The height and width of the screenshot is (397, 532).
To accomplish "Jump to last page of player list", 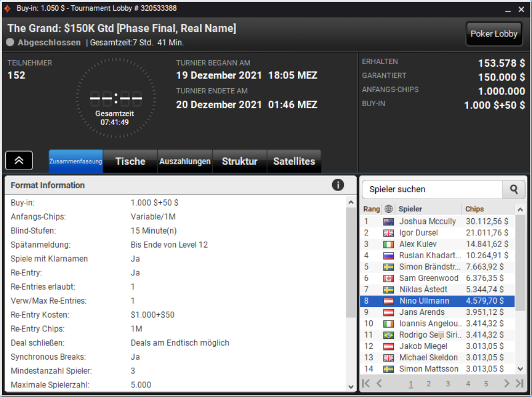I will coord(519,384).
